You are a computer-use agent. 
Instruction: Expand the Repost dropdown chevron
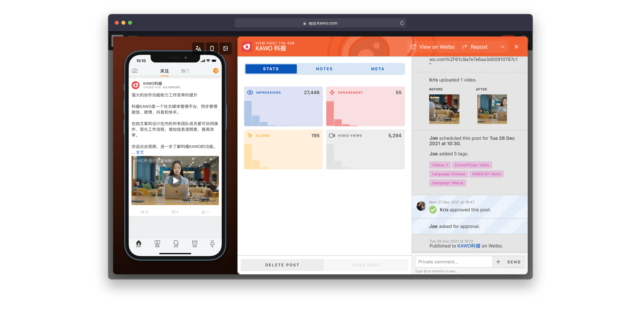click(x=502, y=47)
